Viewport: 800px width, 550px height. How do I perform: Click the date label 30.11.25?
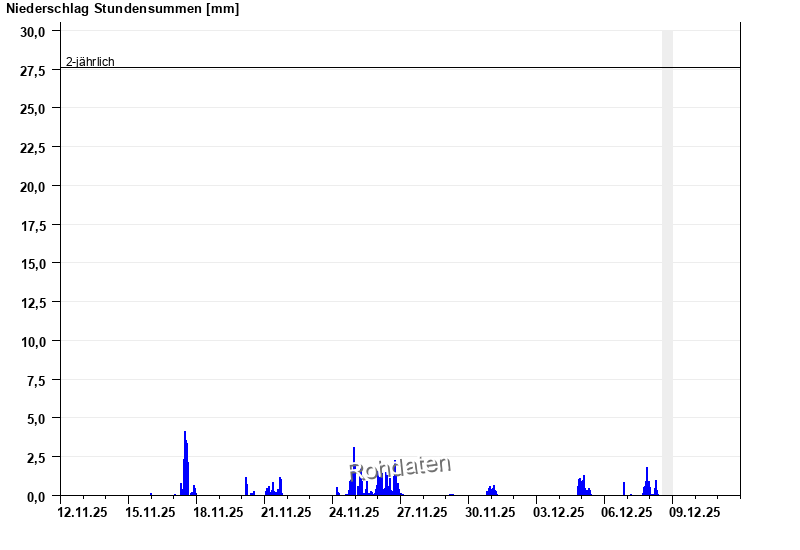point(490,512)
